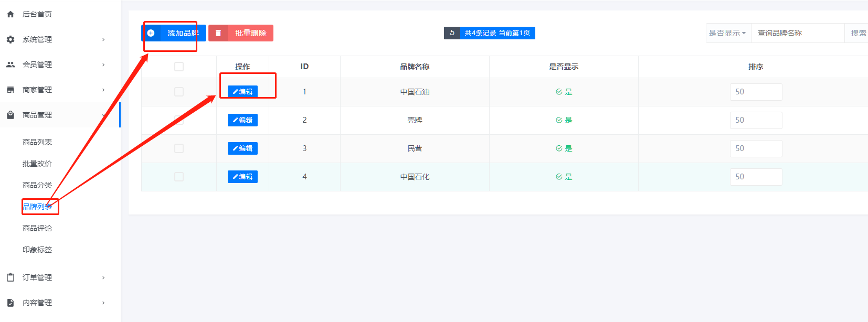
Task: Expand 会员管理 menu chevron
Action: click(x=103, y=65)
